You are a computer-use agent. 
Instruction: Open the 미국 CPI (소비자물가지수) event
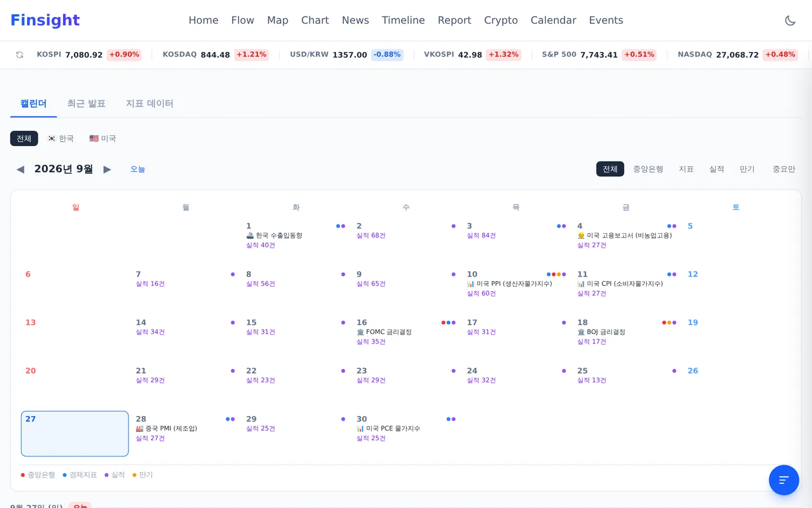point(620,284)
